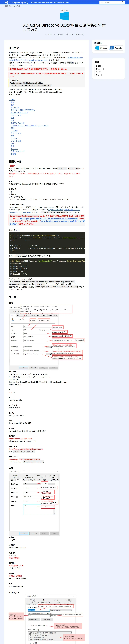Follow the COM+ anchor link

click(x=13, y=128)
